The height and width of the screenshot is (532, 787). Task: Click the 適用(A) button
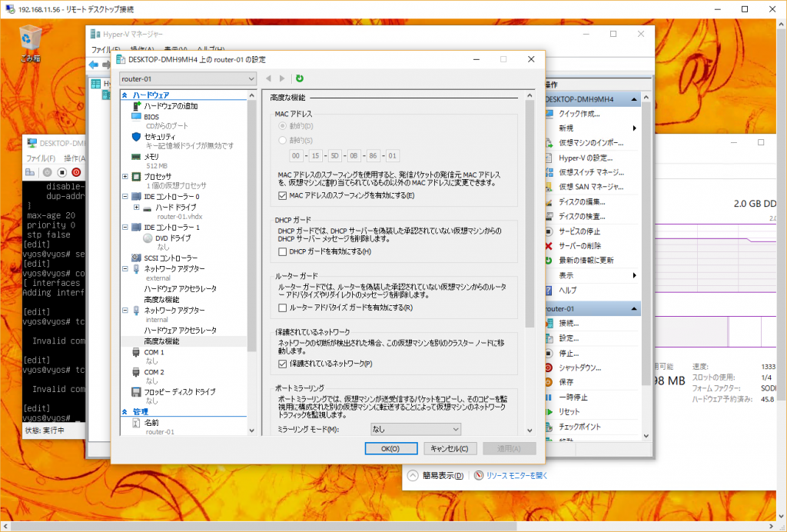[x=509, y=449]
